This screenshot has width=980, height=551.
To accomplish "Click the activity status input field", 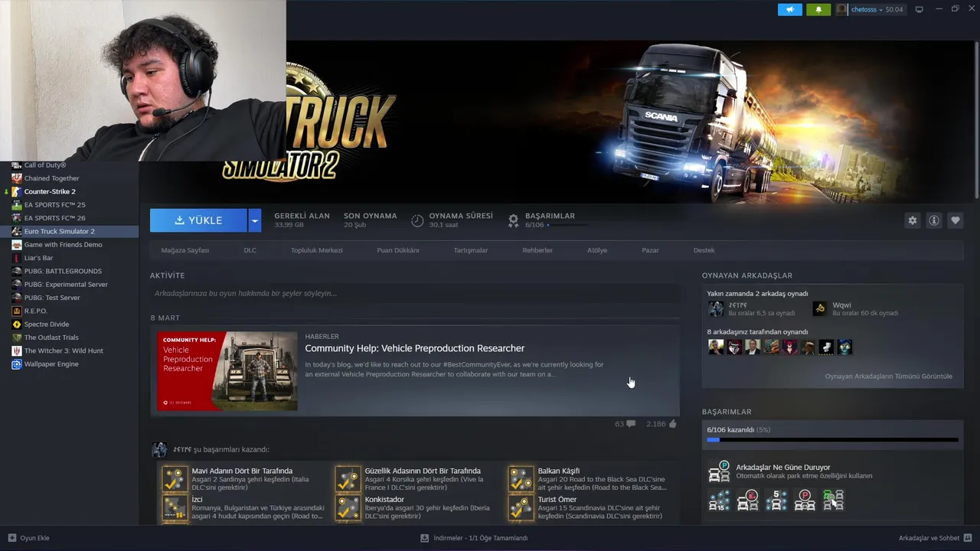I will coord(414,293).
